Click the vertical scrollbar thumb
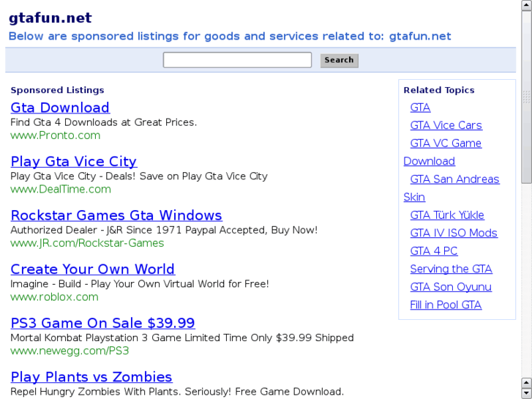 [x=527, y=97]
